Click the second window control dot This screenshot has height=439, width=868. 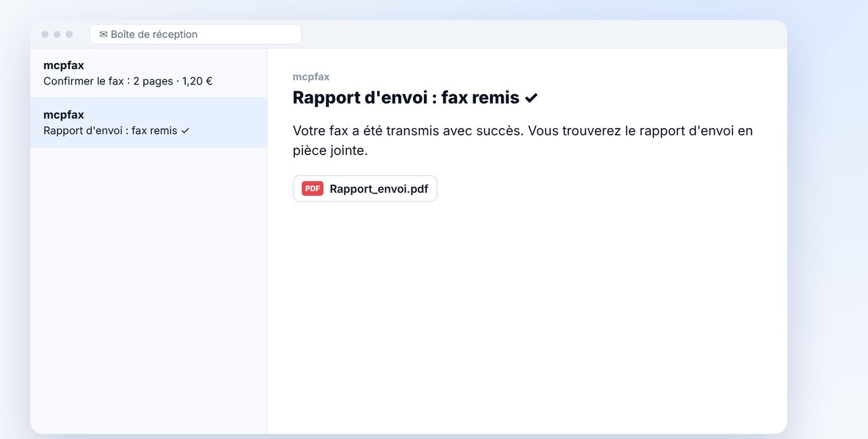[57, 34]
